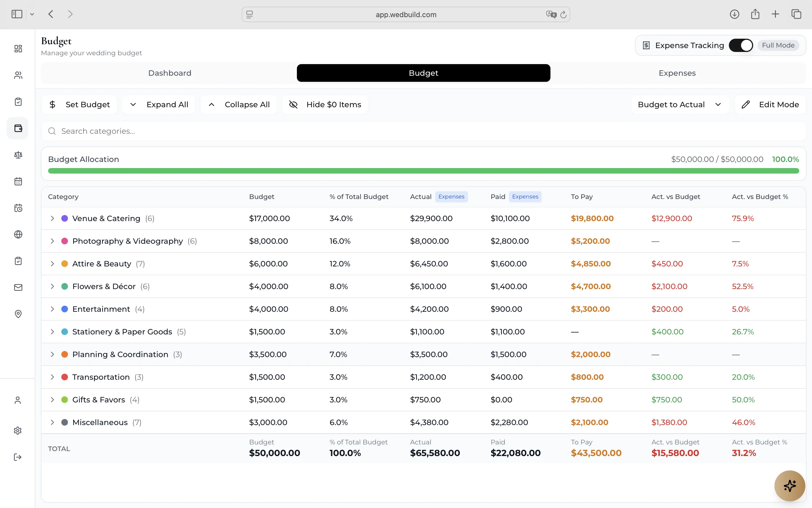Expand the Venue & Catering row chevron

pos(52,218)
